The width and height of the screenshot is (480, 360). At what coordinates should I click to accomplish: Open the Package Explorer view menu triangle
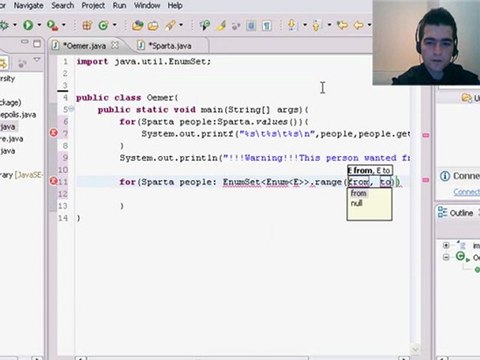coord(37,60)
